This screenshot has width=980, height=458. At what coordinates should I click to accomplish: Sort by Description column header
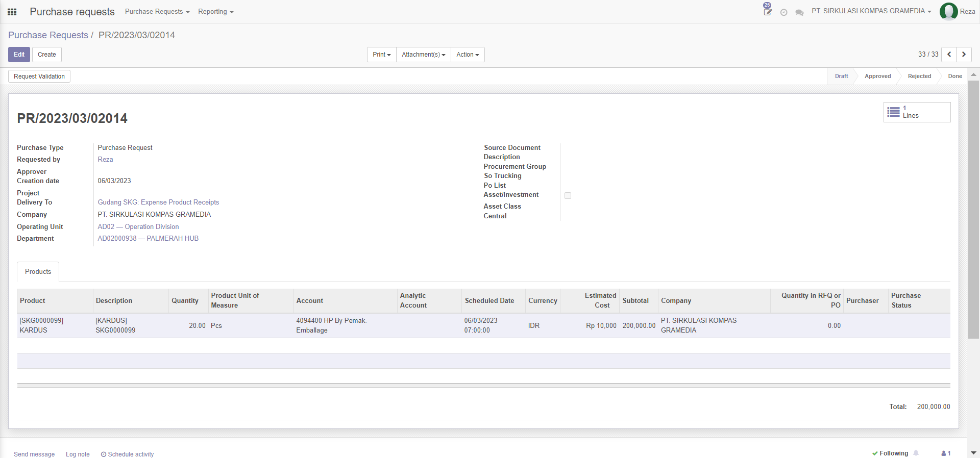pyautogui.click(x=131, y=301)
